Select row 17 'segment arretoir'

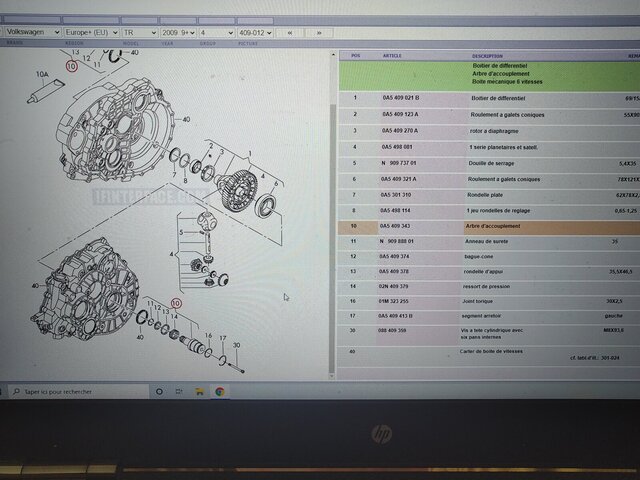pyautogui.click(x=488, y=316)
